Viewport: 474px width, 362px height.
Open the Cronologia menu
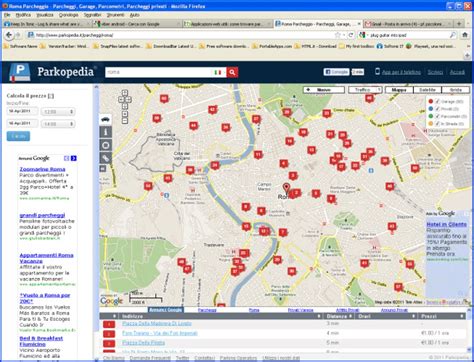pyautogui.click(x=68, y=15)
